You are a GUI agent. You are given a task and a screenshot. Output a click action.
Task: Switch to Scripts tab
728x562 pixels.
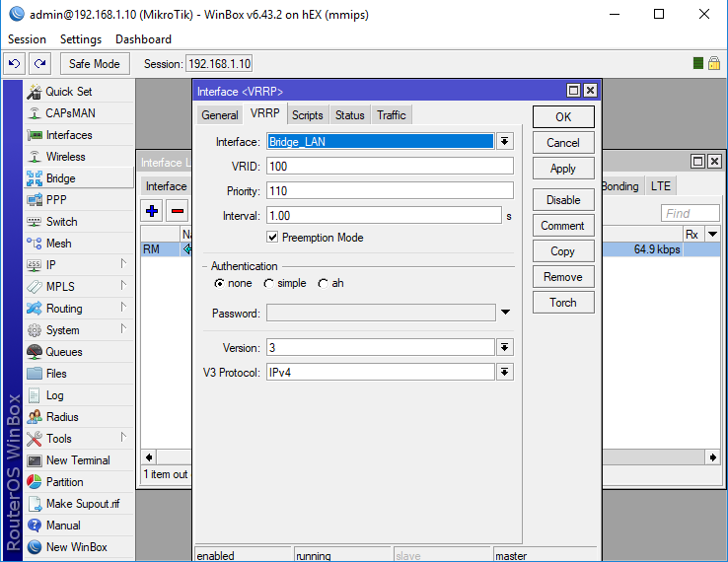click(x=308, y=115)
